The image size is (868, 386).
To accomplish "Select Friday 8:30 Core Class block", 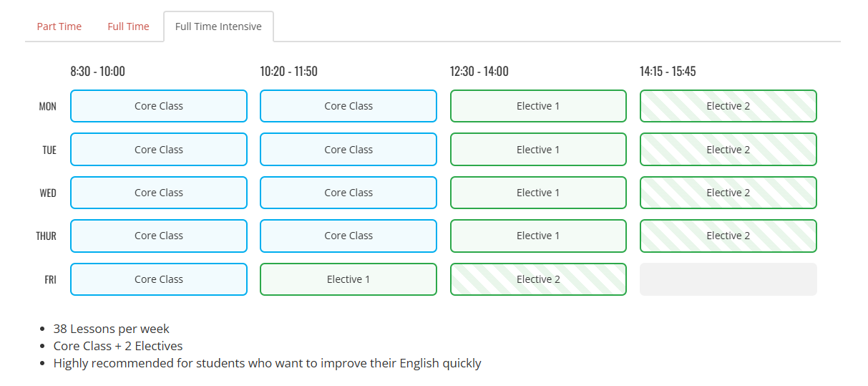I will click(159, 279).
